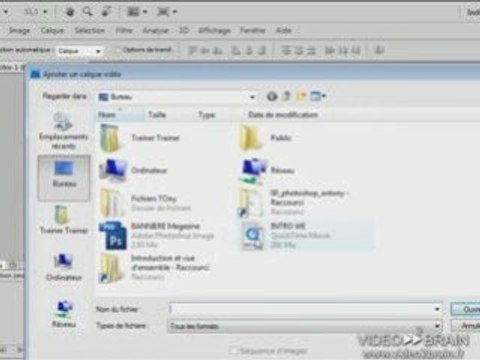The width and height of the screenshot is (480, 360).
Task: Select the Trainer Trainer folder in file list
Action: [140, 138]
